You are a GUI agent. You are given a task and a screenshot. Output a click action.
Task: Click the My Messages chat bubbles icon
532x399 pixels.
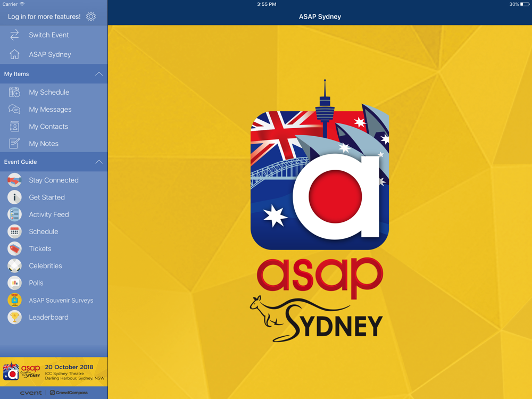(x=14, y=109)
